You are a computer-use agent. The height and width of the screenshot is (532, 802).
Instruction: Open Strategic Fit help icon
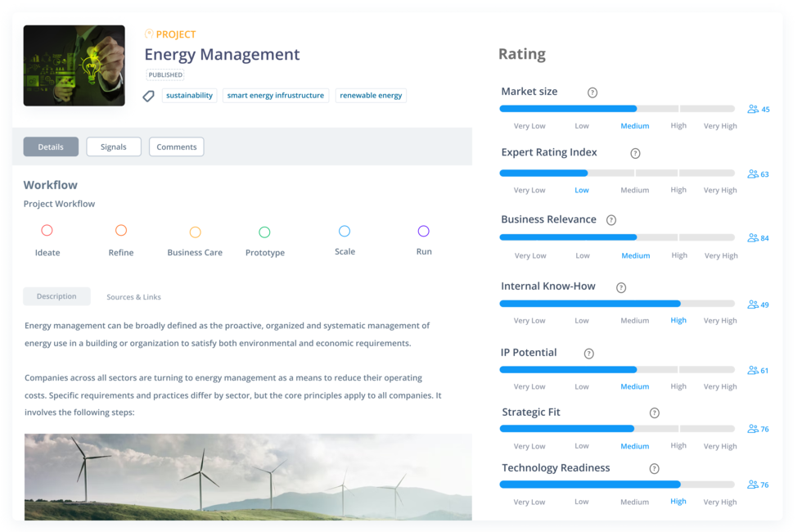tap(654, 413)
